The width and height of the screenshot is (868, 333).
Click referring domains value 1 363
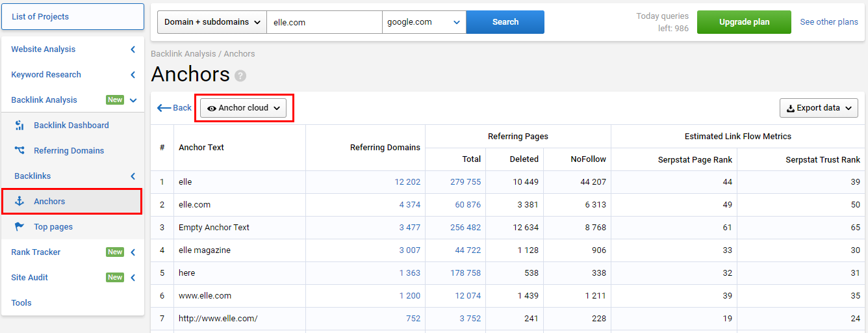click(410, 273)
